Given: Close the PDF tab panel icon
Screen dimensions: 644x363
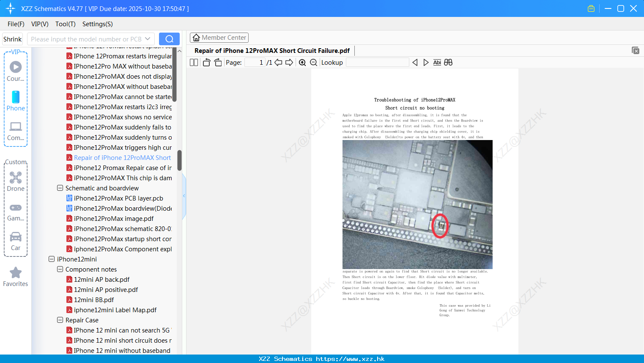Looking at the screenshot, I should [x=636, y=50].
